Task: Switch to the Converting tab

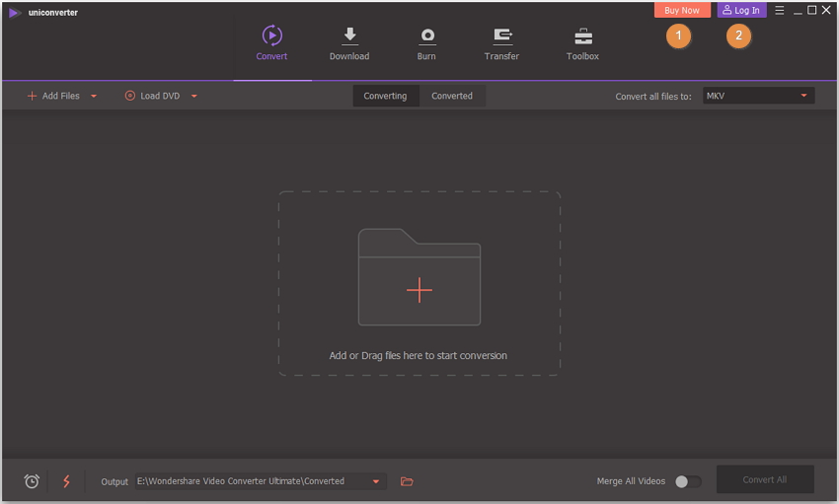Action: pos(385,96)
